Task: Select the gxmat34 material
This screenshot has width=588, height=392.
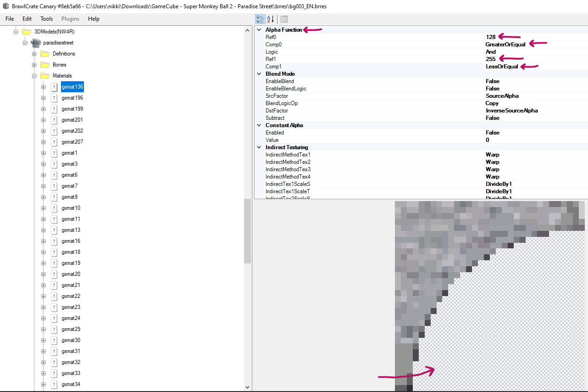Action: coord(71,384)
